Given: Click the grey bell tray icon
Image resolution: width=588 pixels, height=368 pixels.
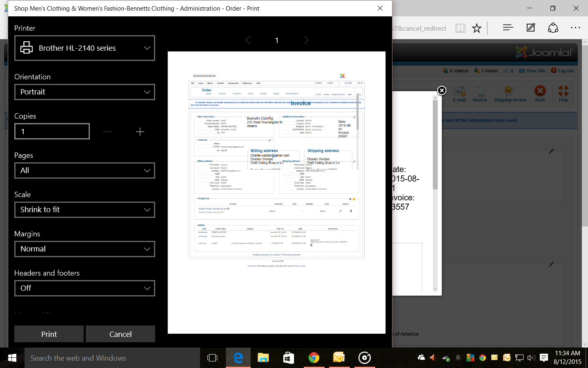Looking at the screenshot, I should 458,358.
